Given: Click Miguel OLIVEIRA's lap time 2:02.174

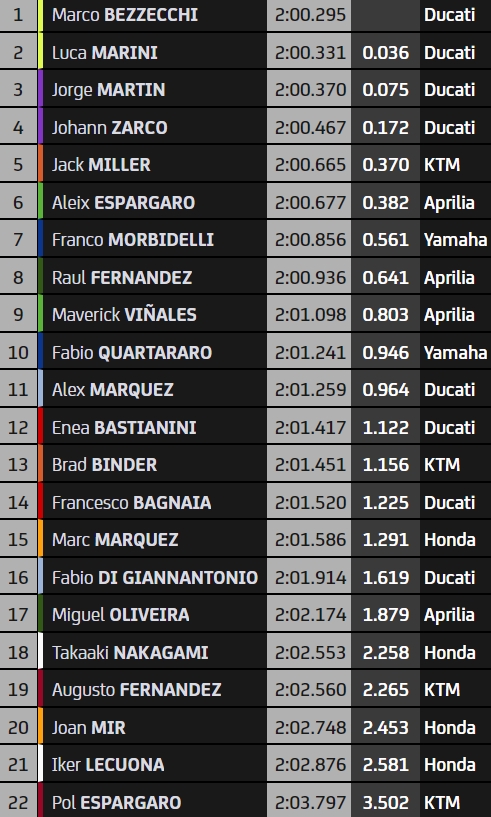Looking at the screenshot, I should click(310, 615).
